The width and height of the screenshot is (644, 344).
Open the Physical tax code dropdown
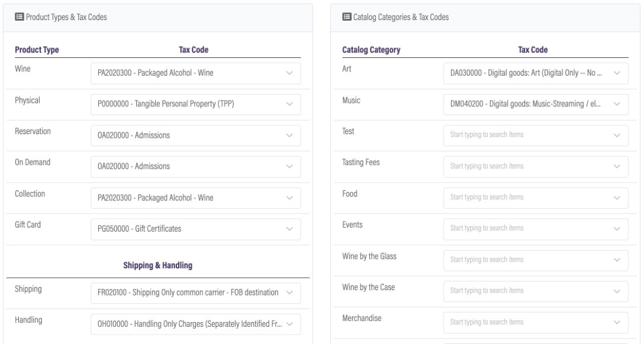pyautogui.click(x=195, y=105)
